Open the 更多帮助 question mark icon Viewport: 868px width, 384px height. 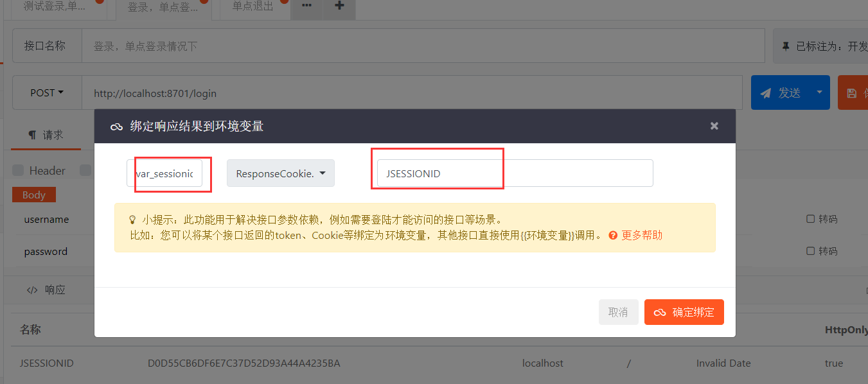614,235
